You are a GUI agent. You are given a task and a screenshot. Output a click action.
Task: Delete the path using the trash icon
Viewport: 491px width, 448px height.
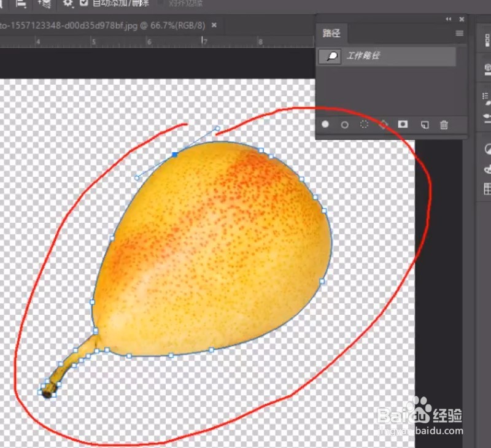[x=444, y=125]
